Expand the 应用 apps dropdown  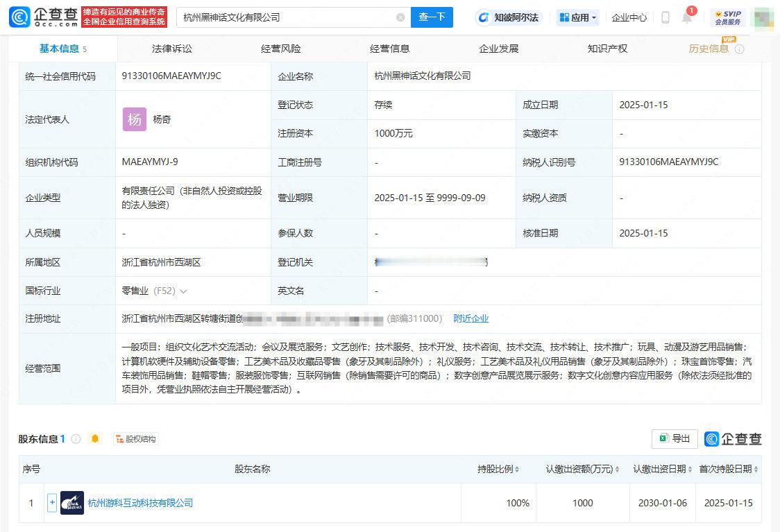[577, 17]
